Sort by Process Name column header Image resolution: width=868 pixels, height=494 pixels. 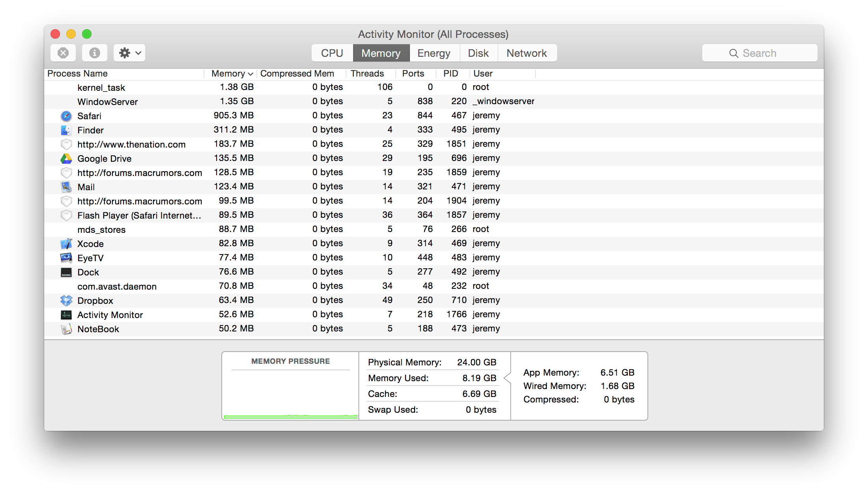tap(124, 74)
